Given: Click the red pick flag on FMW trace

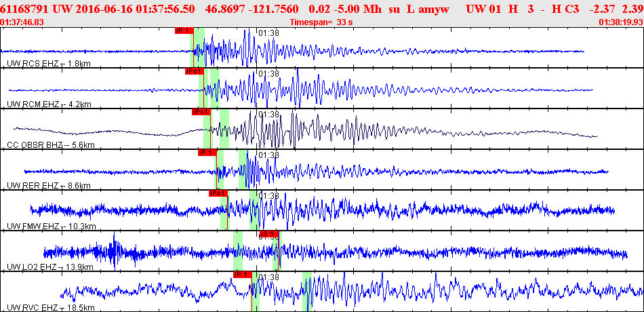Looking at the screenshot, I should coord(218,193).
